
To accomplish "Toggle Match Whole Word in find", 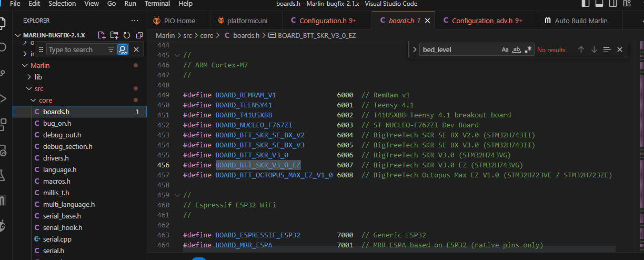I will point(517,49).
